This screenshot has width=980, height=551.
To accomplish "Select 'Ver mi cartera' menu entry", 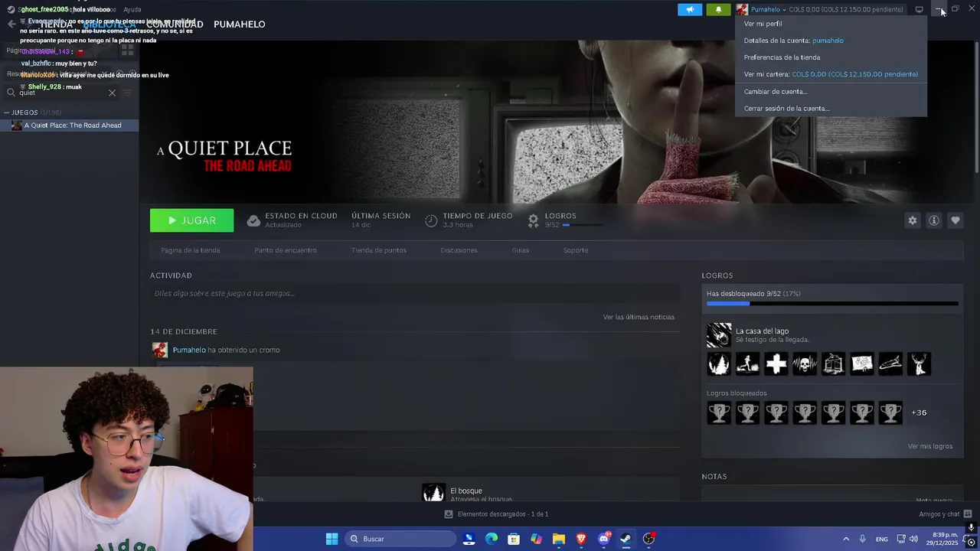I will pos(831,74).
